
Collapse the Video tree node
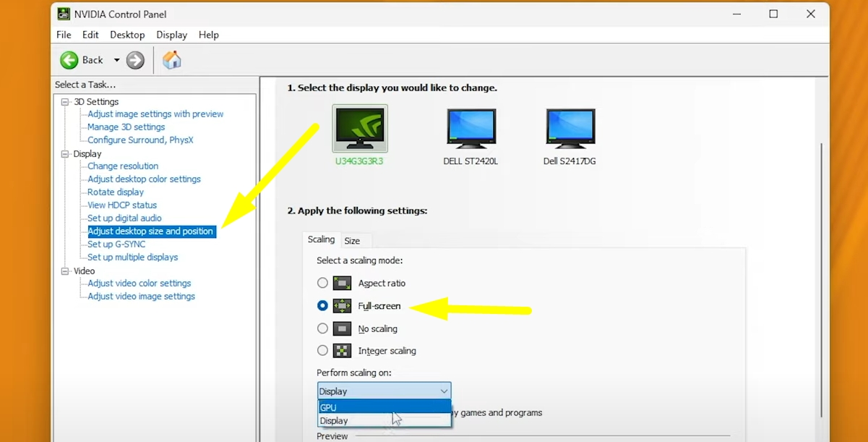click(x=65, y=271)
